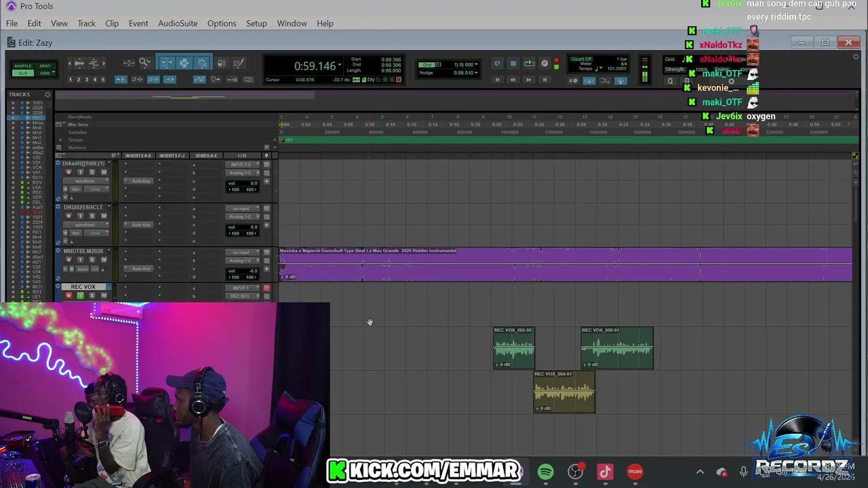The height and width of the screenshot is (488, 868).
Task: Open the main counter format dropdown
Action: pos(339,66)
